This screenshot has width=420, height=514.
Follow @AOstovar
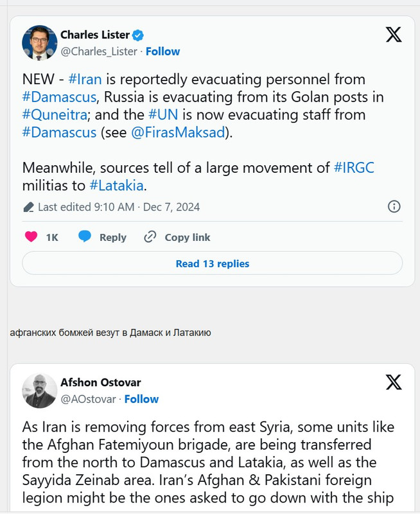coord(141,399)
